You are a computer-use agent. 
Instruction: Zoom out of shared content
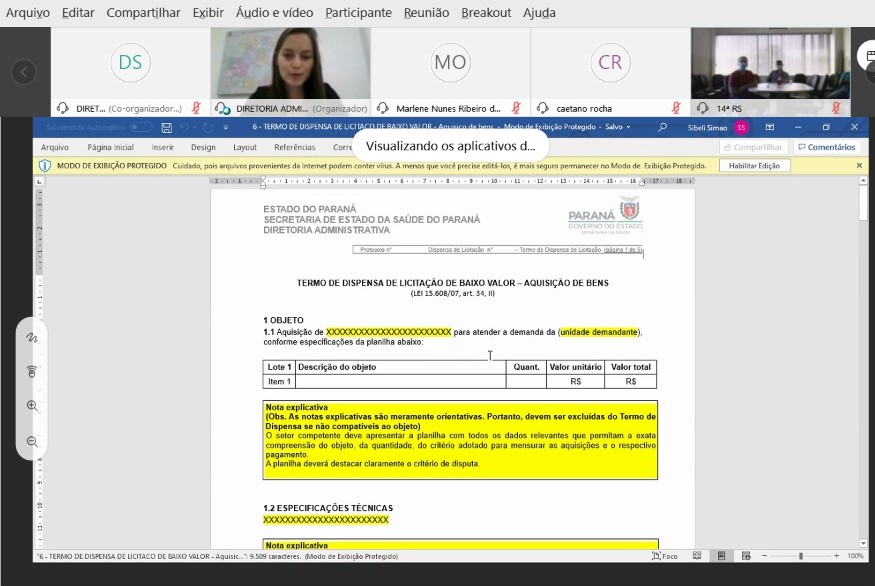click(32, 441)
